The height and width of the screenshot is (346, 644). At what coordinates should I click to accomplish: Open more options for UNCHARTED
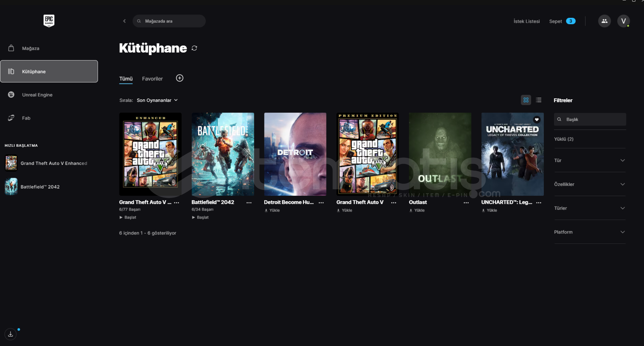pyautogui.click(x=539, y=203)
